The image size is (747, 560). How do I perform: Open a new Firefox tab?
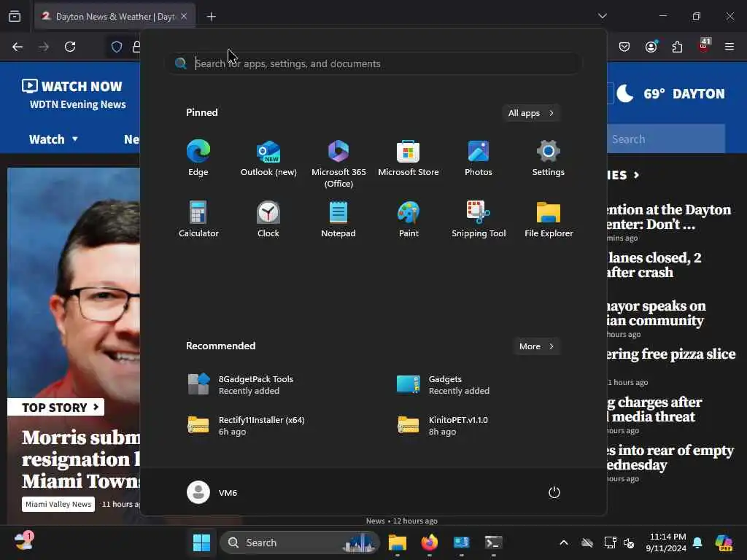coord(211,17)
